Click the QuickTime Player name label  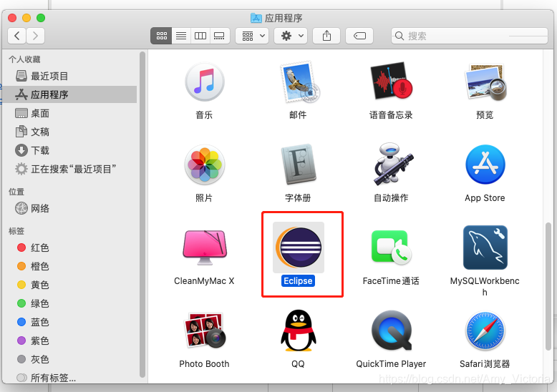coord(391,364)
